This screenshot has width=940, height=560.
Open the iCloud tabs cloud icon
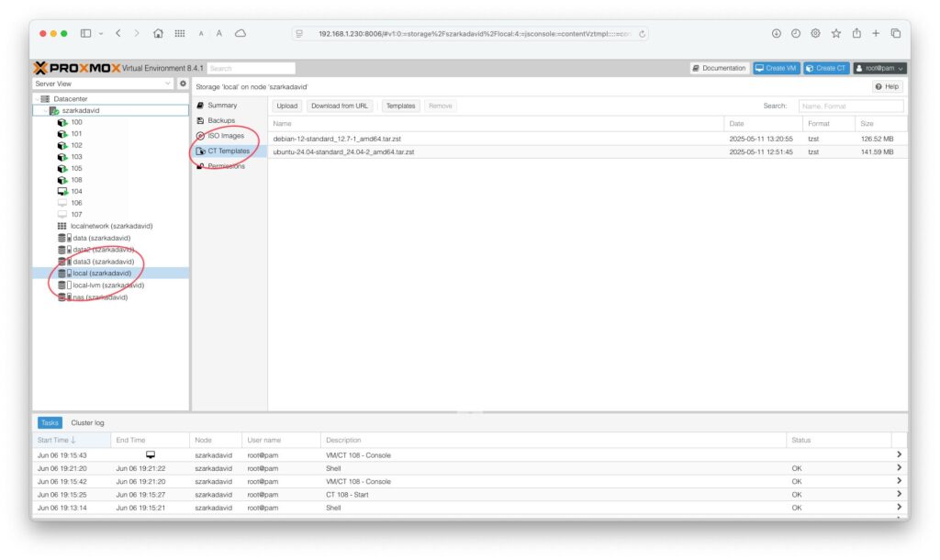(241, 34)
